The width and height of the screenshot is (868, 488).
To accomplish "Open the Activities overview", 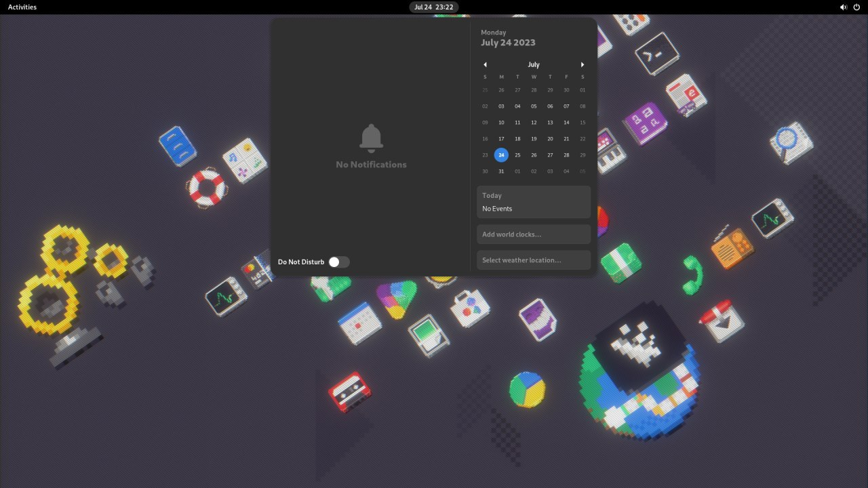I will pyautogui.click(x=22, y=7).
